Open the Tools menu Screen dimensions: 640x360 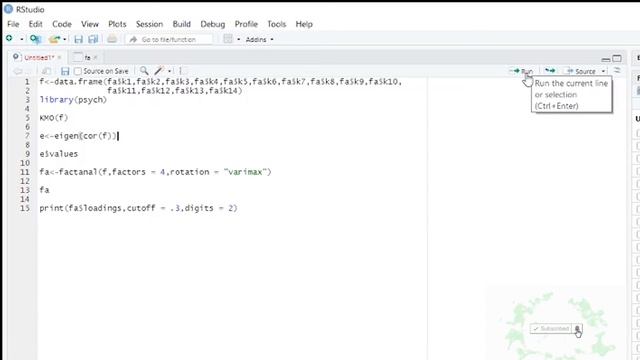coord(276,24)
